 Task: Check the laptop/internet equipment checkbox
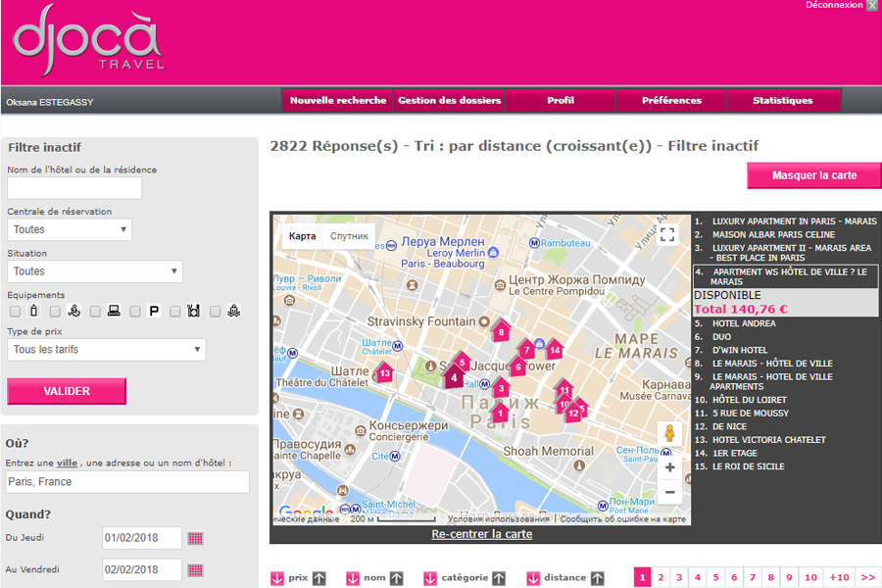point(95,312)
